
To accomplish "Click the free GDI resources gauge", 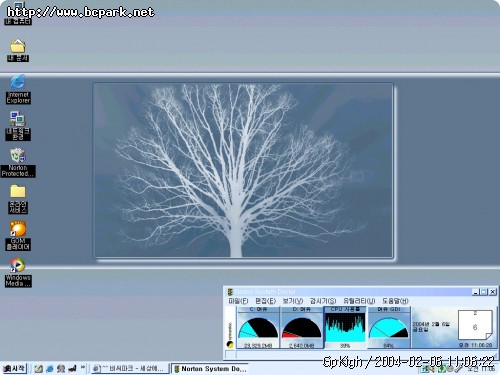I will (389, 328).
